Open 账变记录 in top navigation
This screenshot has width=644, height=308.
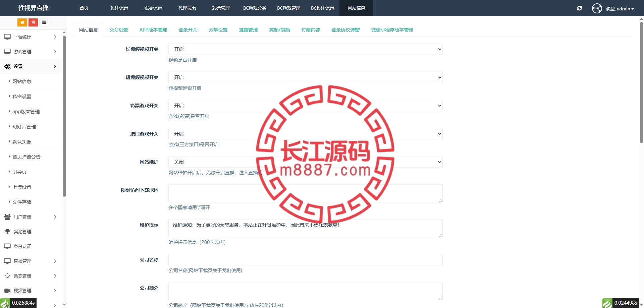[x=153, y=8]
